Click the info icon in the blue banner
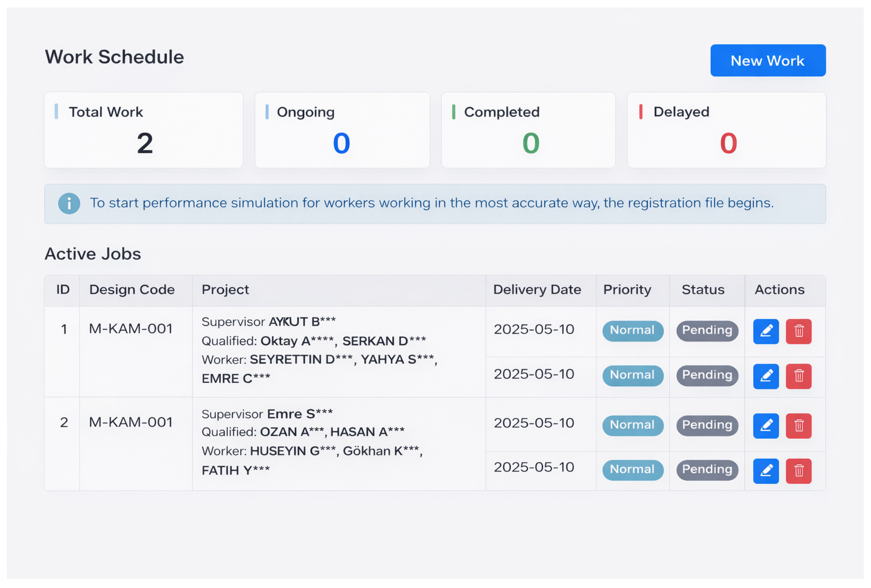 pyautogui.click(x=69, y=203)
